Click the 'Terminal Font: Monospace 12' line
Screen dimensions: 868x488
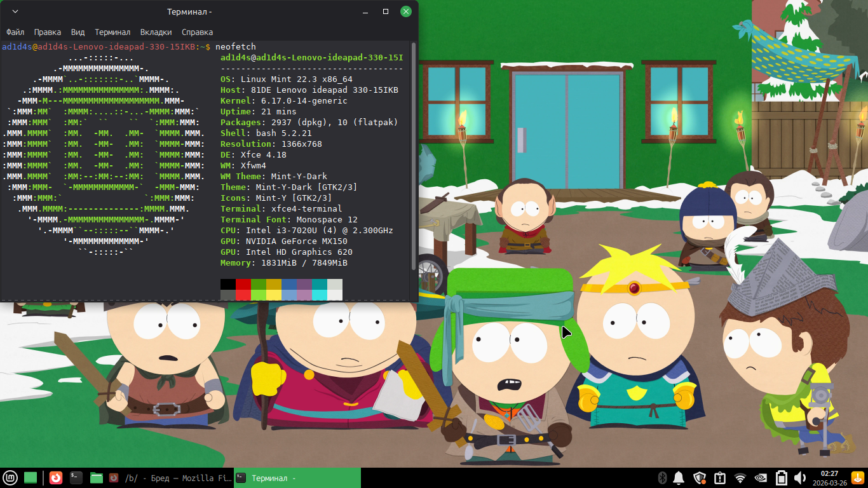[289, 220]
